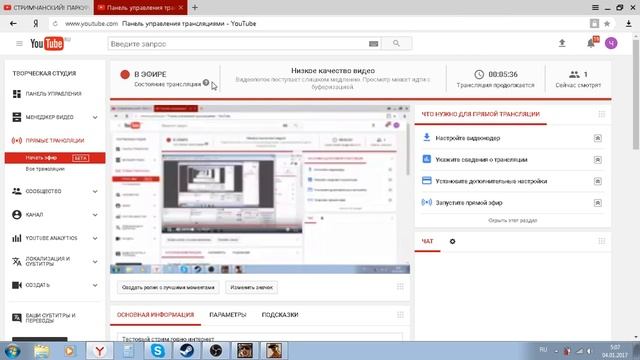Click Скрыть этот раздел link
This screenshot has height=360, width=640.
[x=513, y=220]
